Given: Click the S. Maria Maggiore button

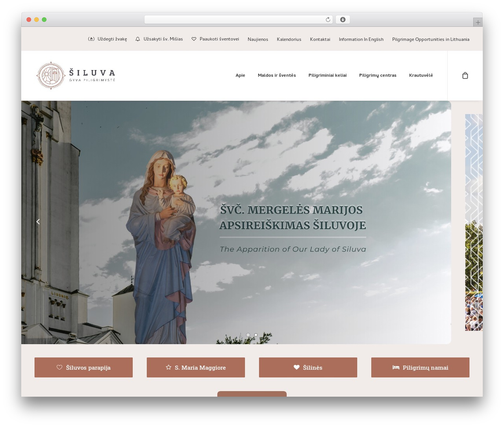Looking at the screenshot, I should (196, 367).
